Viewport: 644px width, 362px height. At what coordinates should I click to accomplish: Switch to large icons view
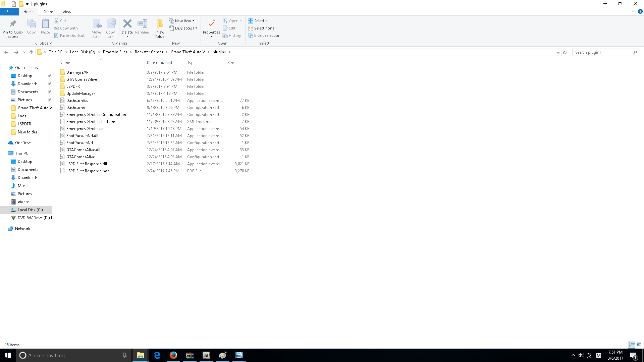639,345
